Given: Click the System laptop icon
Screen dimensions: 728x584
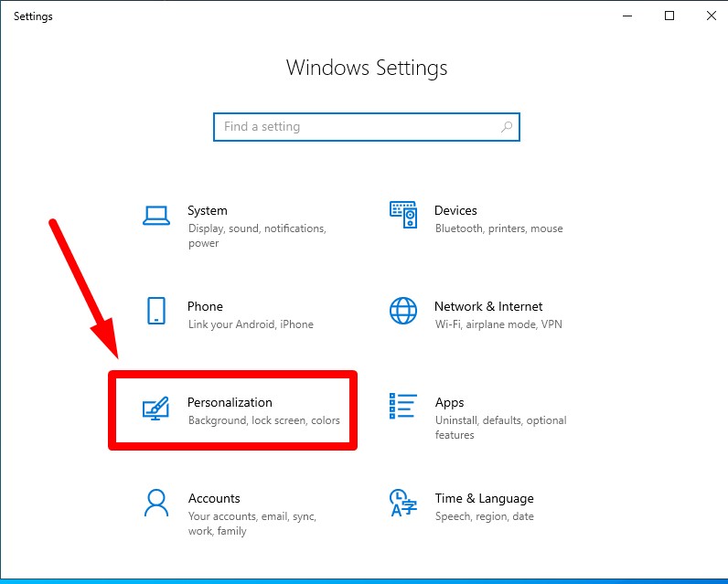Looking at the screenshot, I should click(156, 216).
